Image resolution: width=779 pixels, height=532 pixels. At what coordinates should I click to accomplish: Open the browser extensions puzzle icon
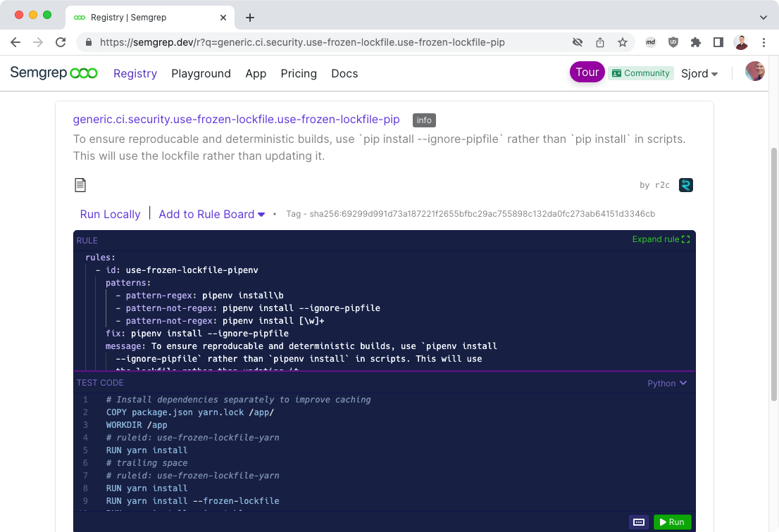tap(696, 42)
